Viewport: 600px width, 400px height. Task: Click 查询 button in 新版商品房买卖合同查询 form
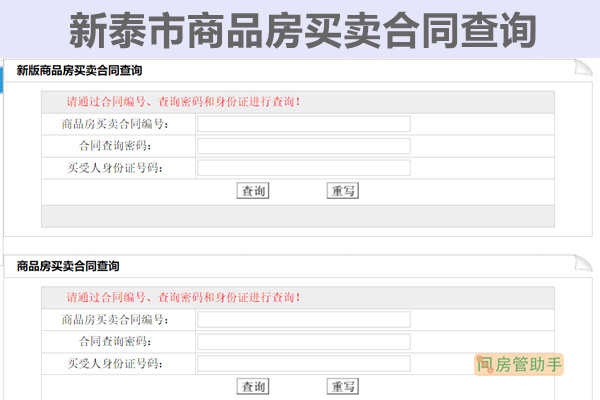point(253,191)
